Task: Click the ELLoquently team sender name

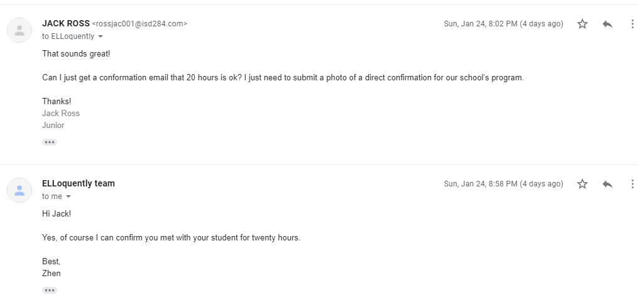Action: [79, 184]
